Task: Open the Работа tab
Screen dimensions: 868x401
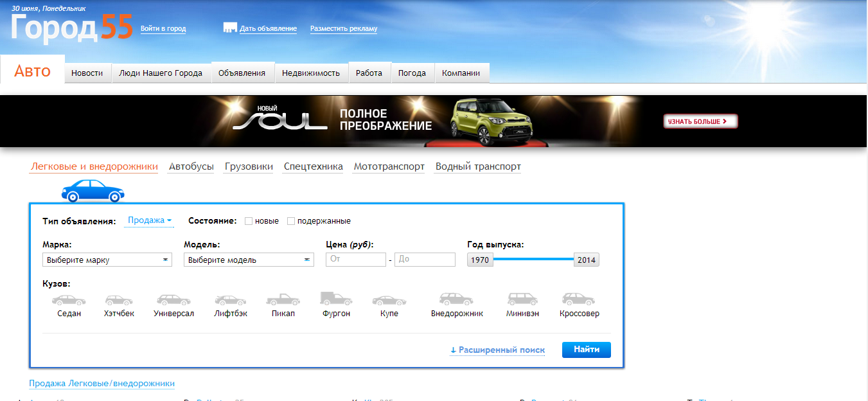Action: click(x=369, y=73)
